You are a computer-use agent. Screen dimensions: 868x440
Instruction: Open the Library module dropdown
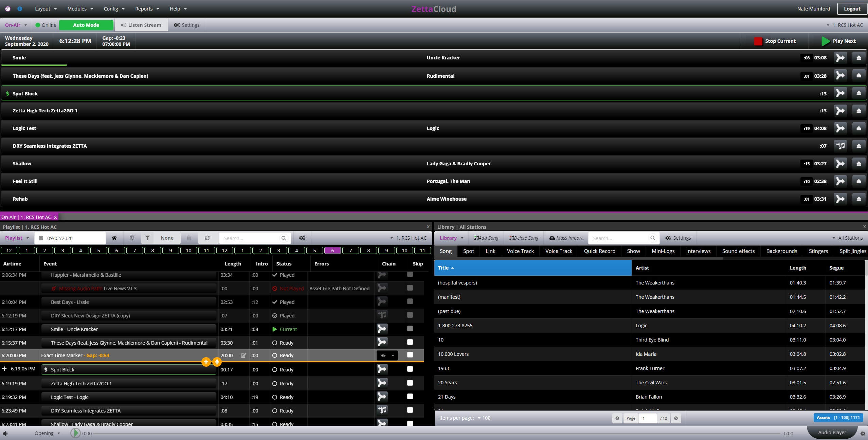click(451, 238)
